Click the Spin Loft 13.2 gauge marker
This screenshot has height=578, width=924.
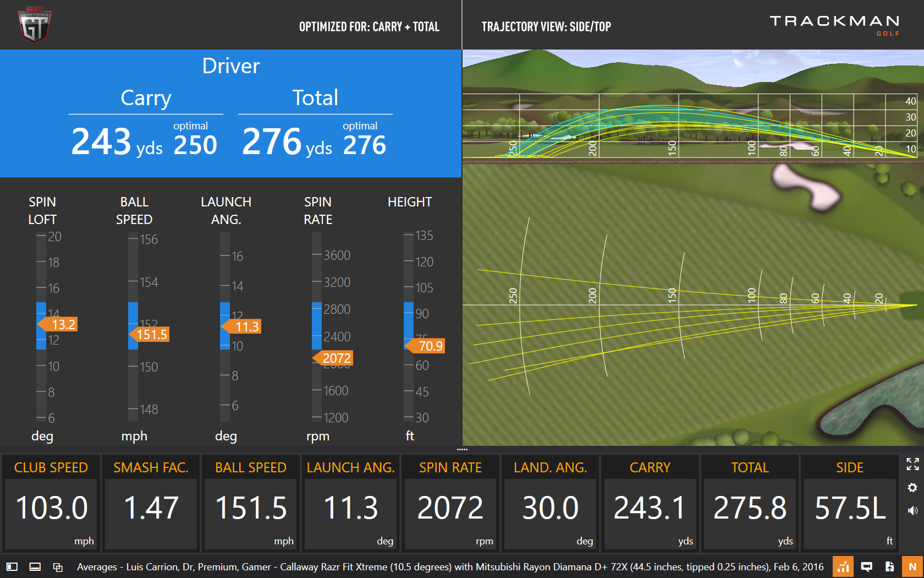[x=58, y=324]
